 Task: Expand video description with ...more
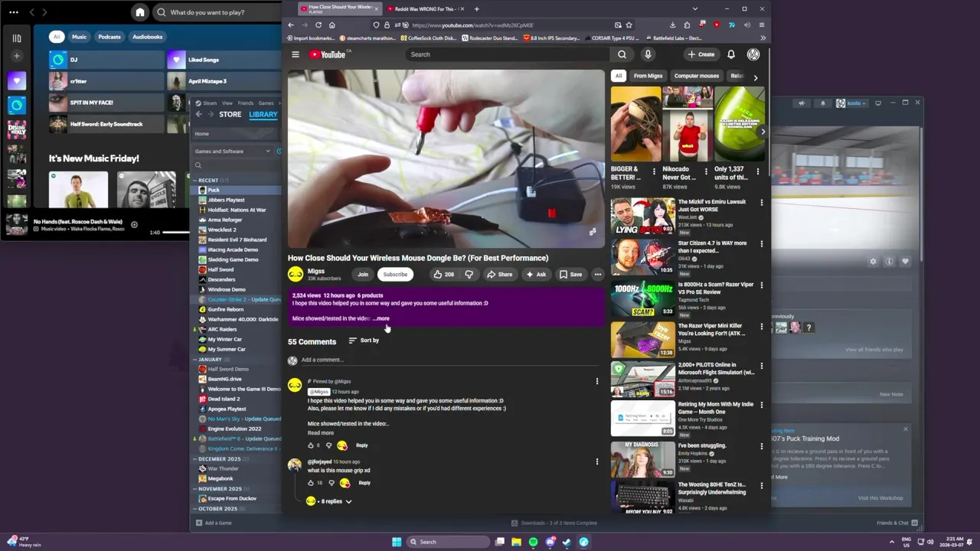coord(381,318)
